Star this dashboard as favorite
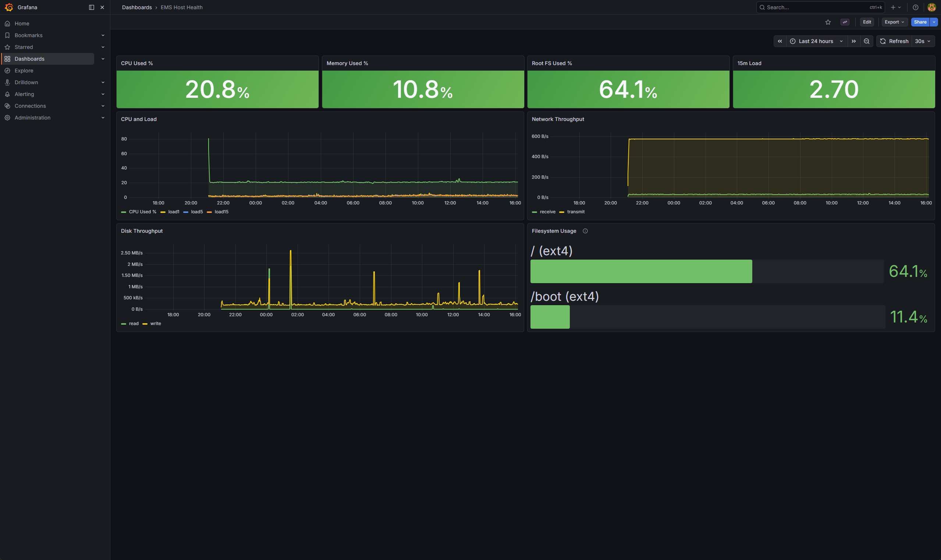This screenshot has height=560, width=941. [828, 22]
